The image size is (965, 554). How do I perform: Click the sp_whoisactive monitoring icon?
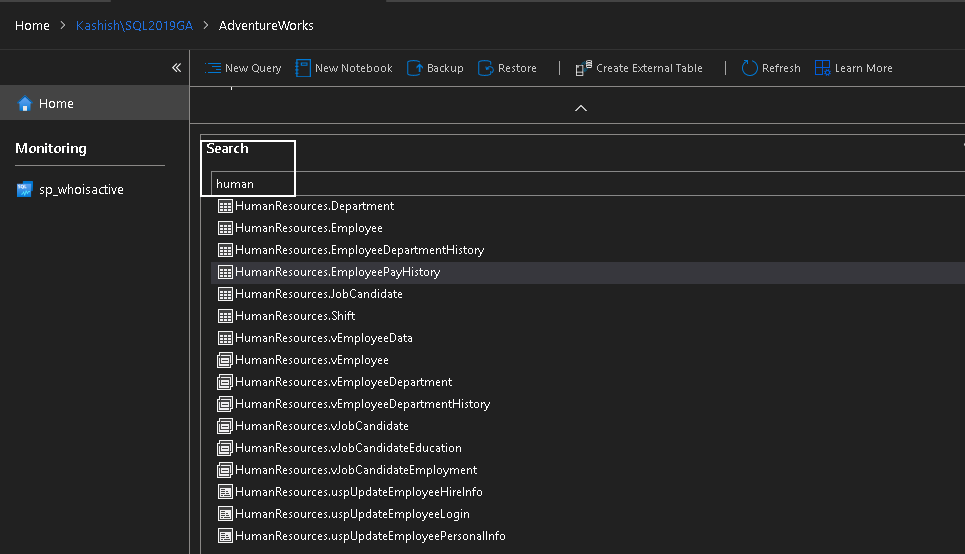[x=25, y=189]
